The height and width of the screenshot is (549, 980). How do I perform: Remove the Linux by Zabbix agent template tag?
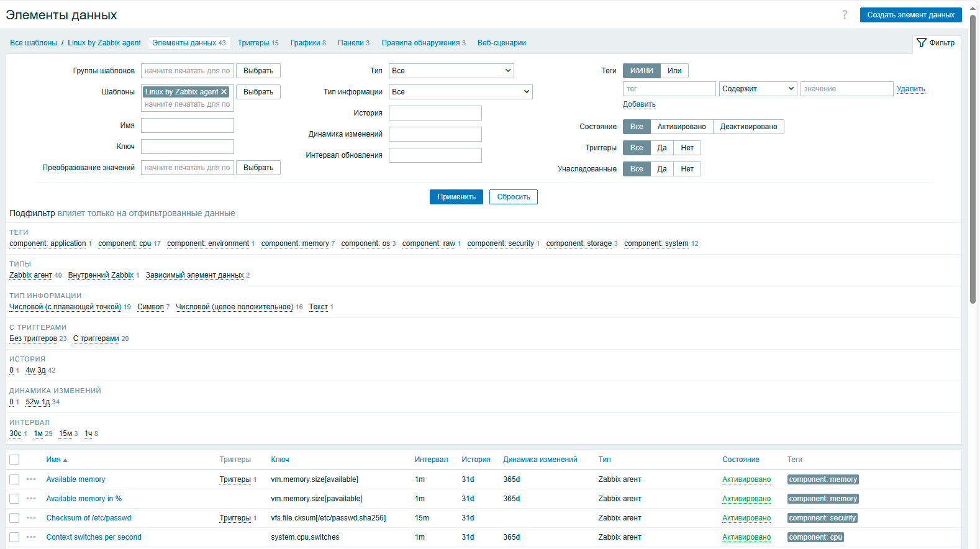(x=224, y=92)
